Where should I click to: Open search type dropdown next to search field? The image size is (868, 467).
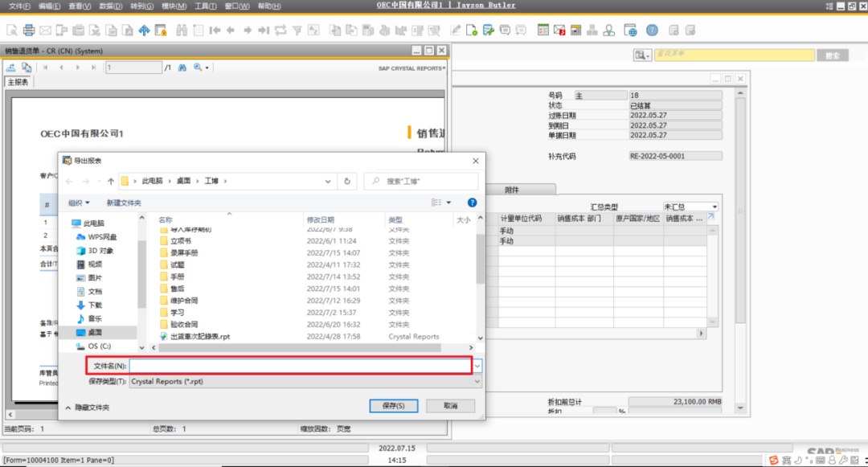point(642,55)
